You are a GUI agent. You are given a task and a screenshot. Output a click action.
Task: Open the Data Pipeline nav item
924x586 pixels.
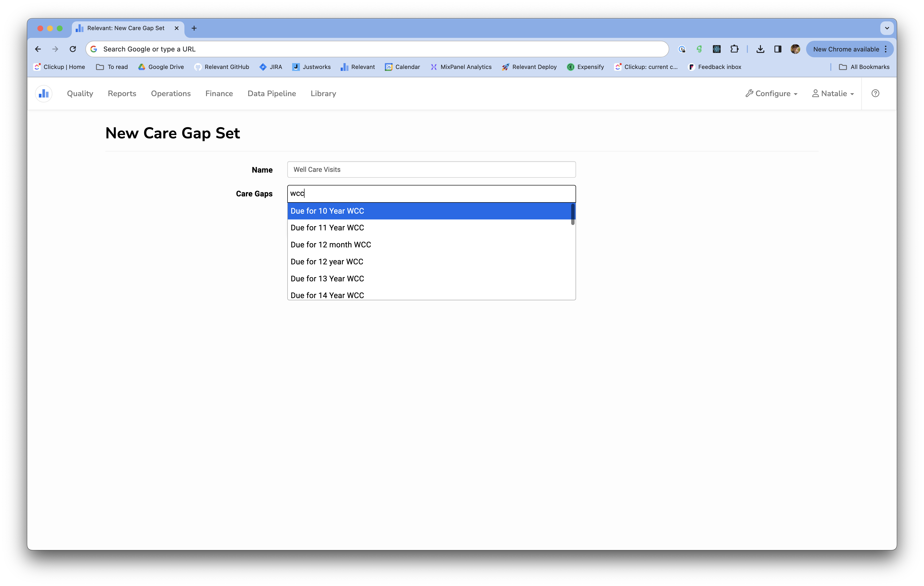(272, 93)
